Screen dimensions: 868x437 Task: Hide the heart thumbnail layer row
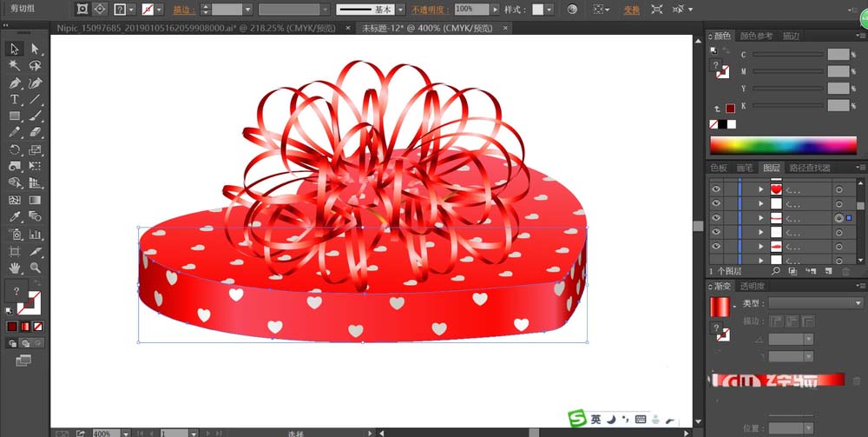[x=716, y=189]
